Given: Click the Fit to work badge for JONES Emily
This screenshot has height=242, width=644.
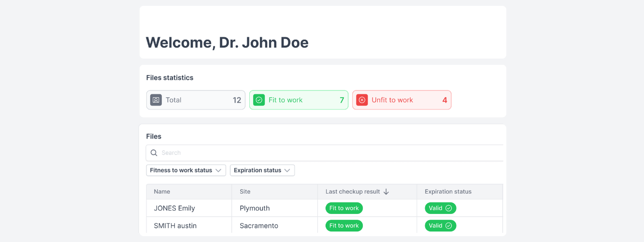Looking at the screenshot, I should click(x=344, y=208).
